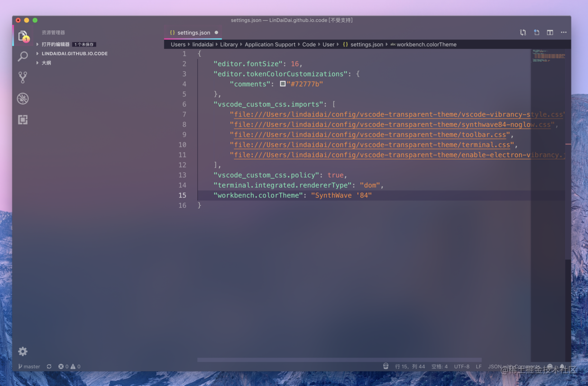Click the compare changes icon in editor toolbar
Screen dimensions: 588x386
[x=523, y=33]
